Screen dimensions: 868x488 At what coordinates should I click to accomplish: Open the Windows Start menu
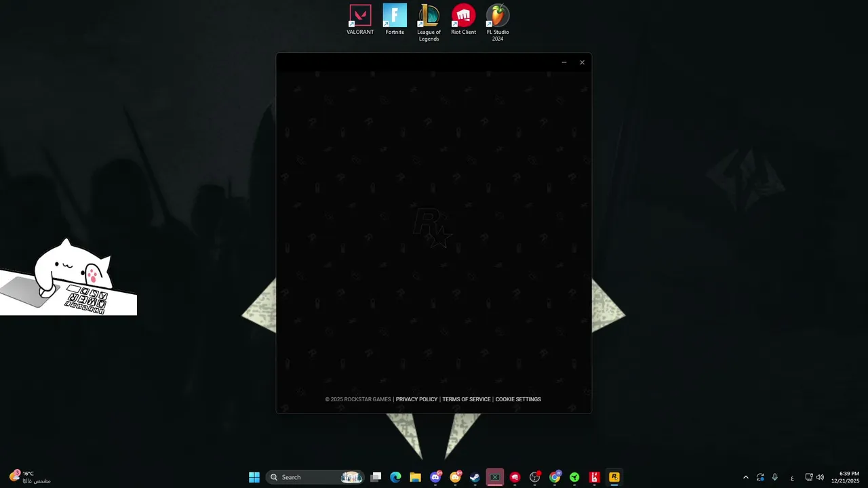(254, 477)
